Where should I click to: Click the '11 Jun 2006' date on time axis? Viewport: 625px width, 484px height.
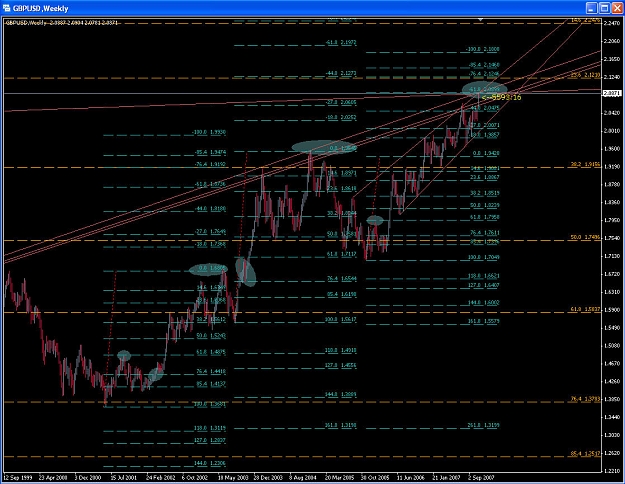point(411,477)
